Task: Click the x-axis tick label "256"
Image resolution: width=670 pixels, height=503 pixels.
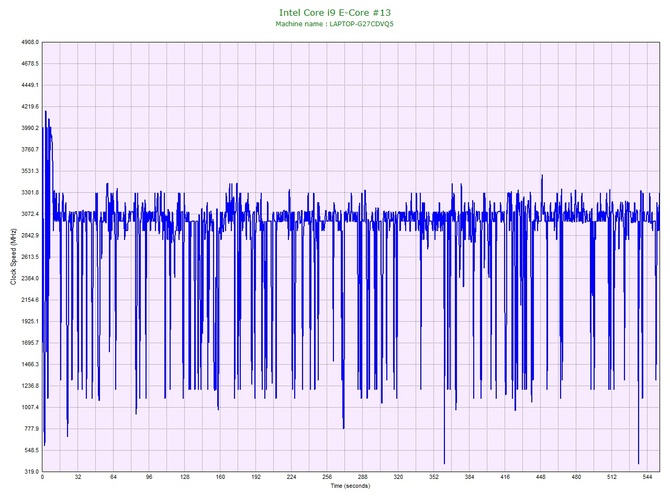Action: 327,477
